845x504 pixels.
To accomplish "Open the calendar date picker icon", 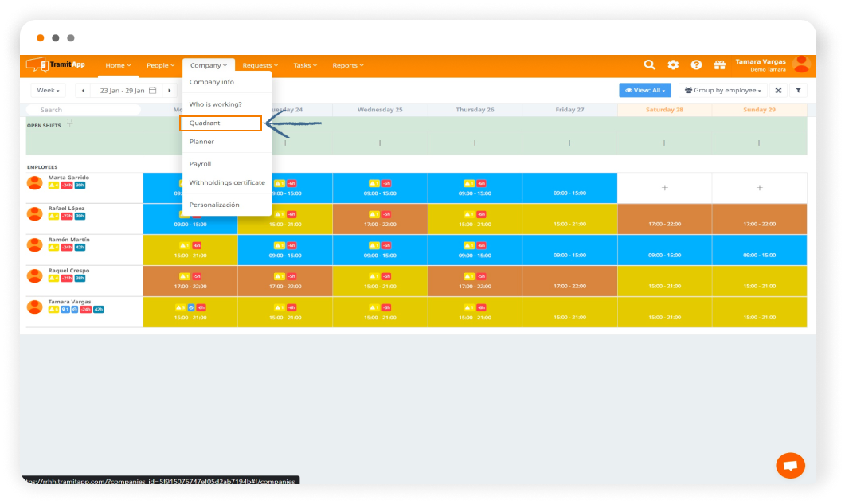I will (x=153, y=91).
